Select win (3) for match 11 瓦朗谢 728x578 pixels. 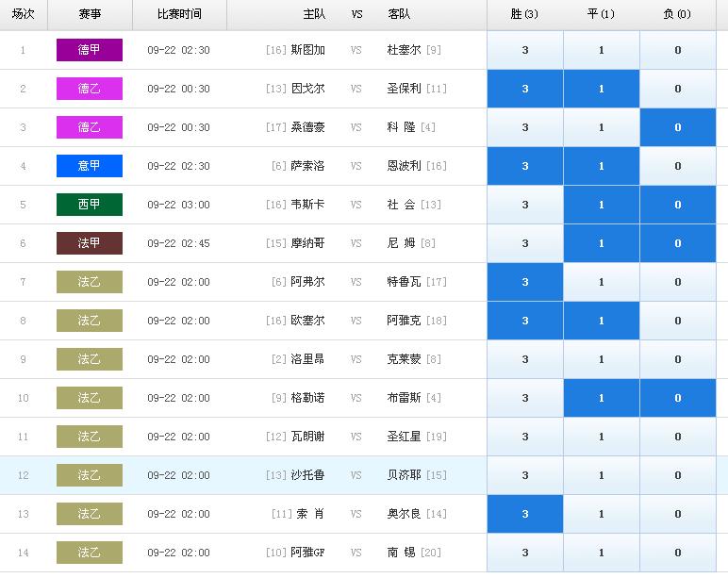click(x=525, y=437)
